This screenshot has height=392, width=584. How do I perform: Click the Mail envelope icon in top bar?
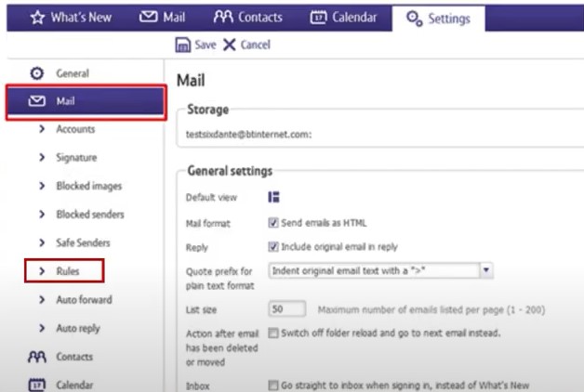click(148, 17)
